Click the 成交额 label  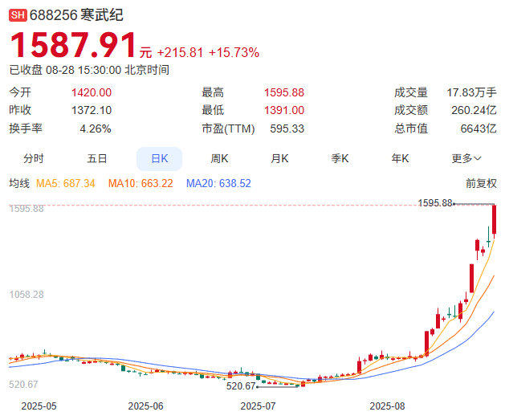coord(411,111)
